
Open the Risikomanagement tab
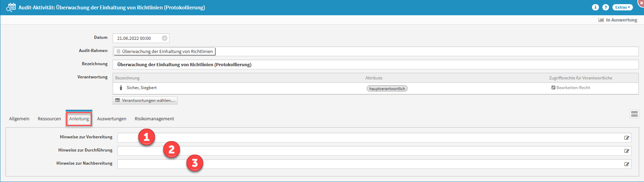click(154, 119)
